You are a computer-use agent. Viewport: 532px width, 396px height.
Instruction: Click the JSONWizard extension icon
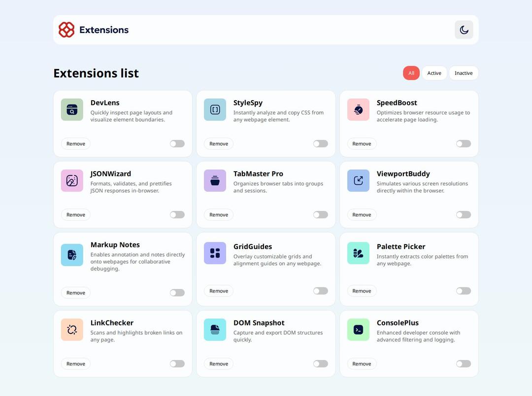(x=72, y=180)
